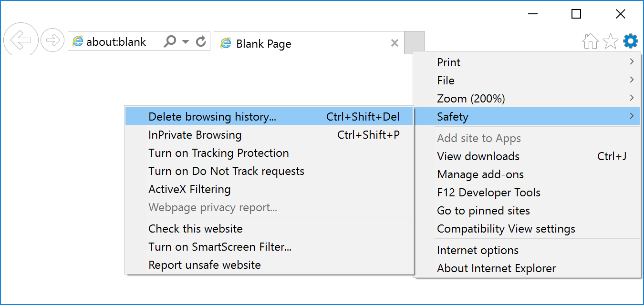Click the Safety submenu arrow
This screenshot has height=305, width=644.
click(x=632, y=116)
